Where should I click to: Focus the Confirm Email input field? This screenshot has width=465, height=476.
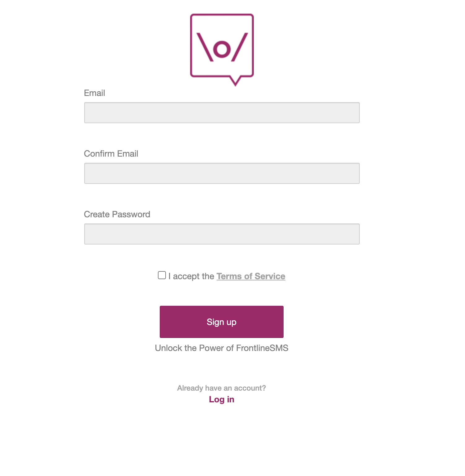click(222, 173)
